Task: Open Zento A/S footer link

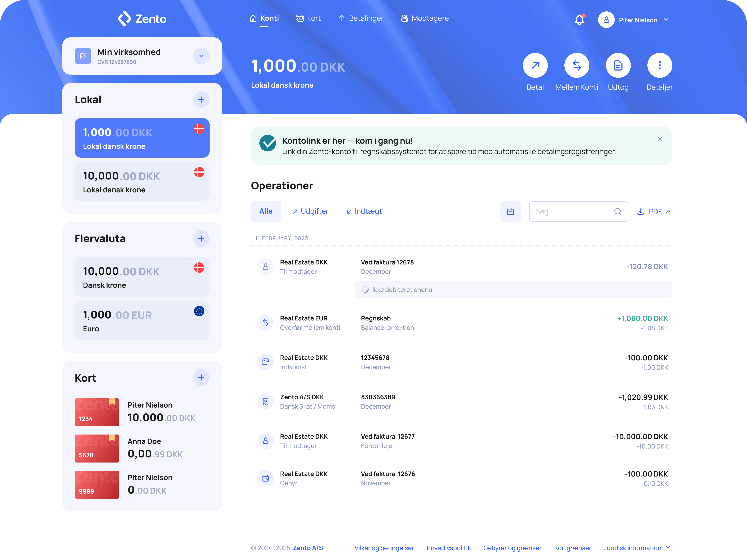Action: pos(308,548)
